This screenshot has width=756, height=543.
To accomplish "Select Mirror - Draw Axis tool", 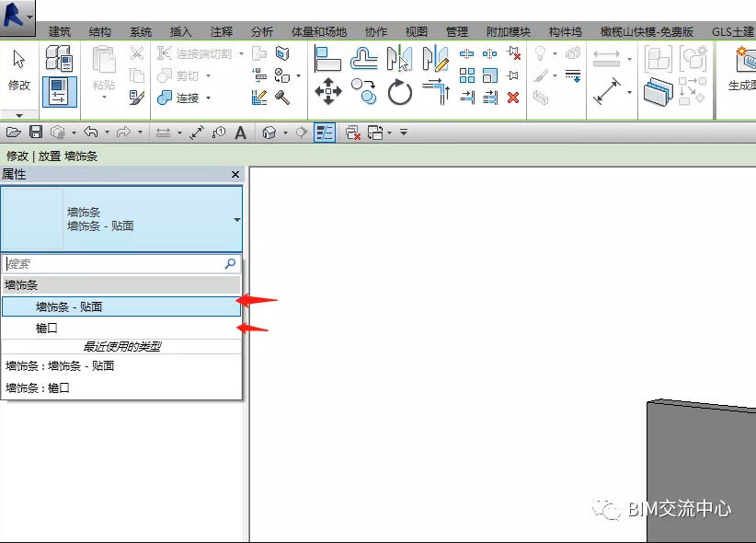I will 435,58.
